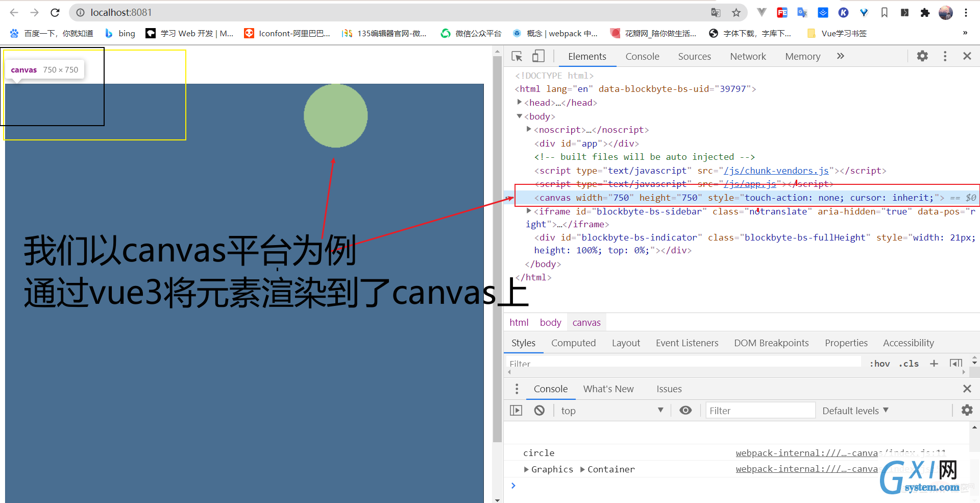The height and width of the screenshot is (503, 980).
Task: Add a new style rule plus icon
Action: (934, 364)
